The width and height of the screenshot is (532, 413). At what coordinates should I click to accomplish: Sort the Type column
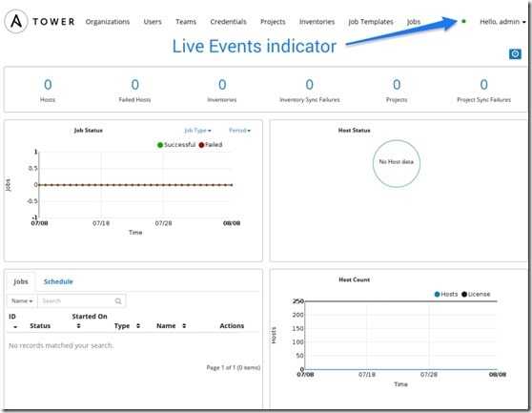tap(138, 326)
